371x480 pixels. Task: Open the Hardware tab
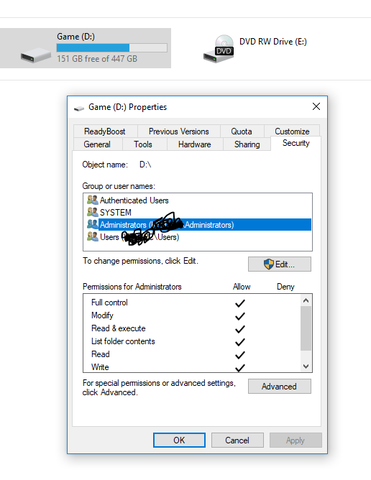pyautogui.click(x=195, y=144)
